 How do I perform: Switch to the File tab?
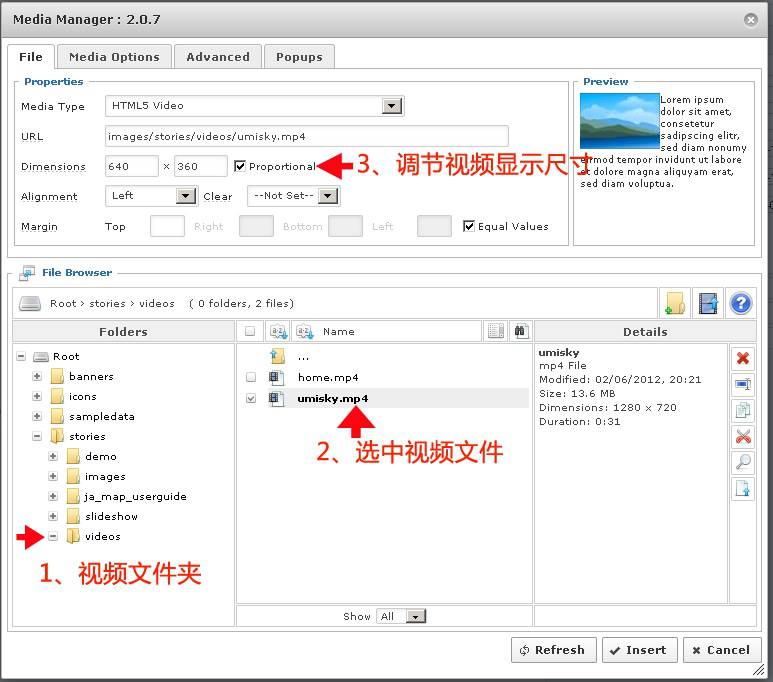click(x=31, y=57)
